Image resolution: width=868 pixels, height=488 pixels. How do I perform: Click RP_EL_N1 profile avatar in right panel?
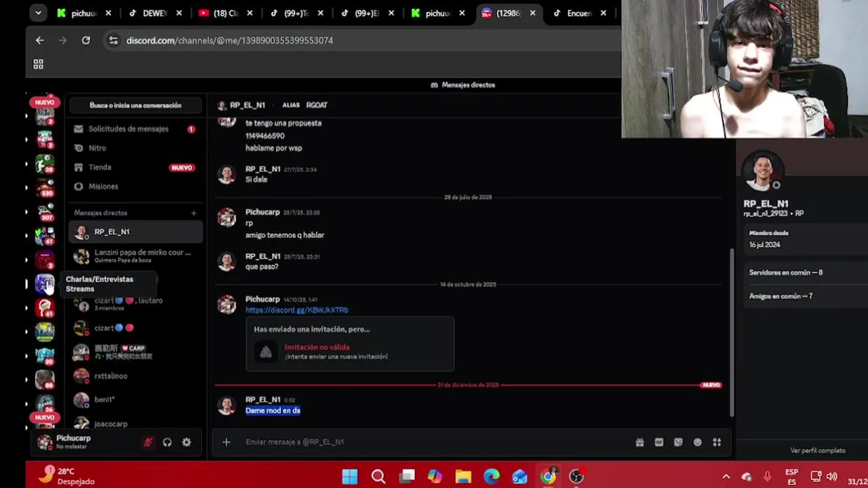[x=763, y=171]
